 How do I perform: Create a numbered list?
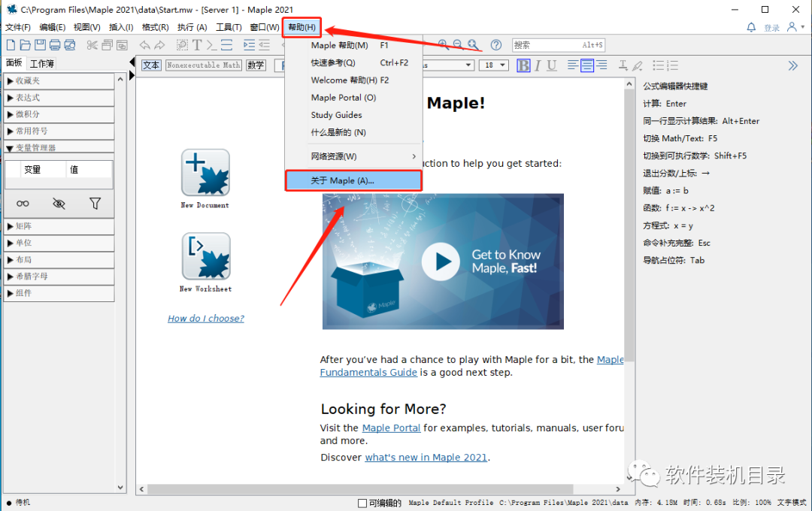coord(673,65)
